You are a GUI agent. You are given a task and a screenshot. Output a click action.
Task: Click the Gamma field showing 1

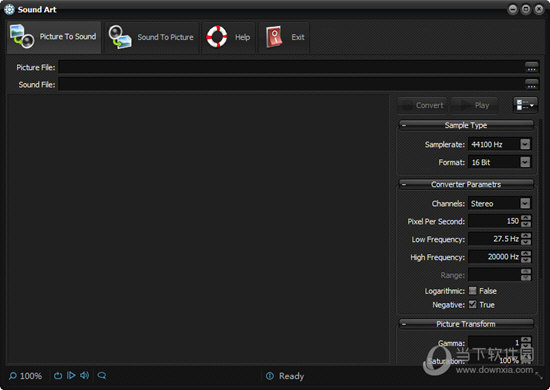pos(495,342)
